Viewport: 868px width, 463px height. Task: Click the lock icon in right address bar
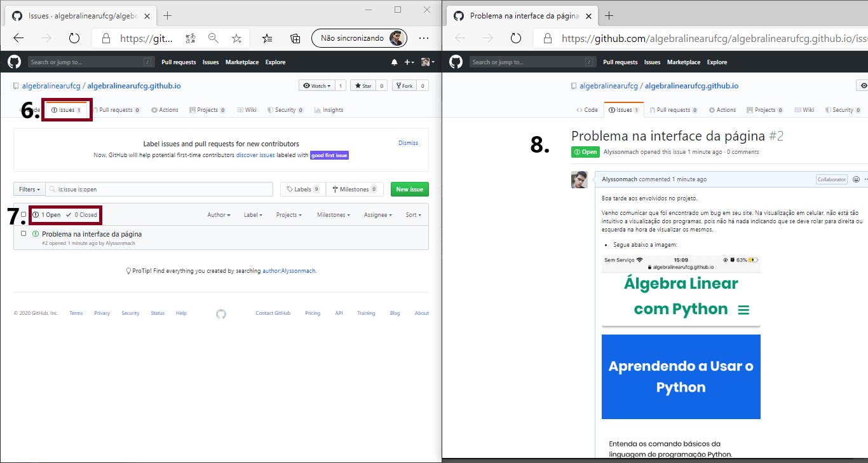point(548,38)
